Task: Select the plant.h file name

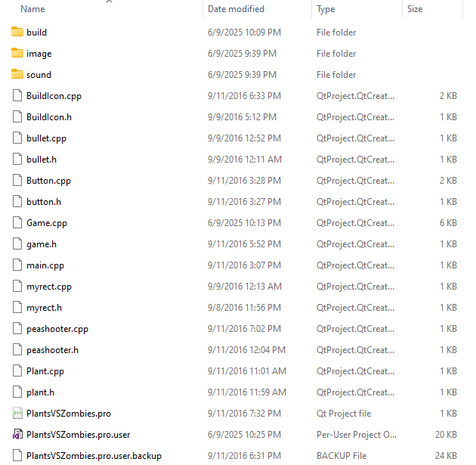Action: click(40, 392)
